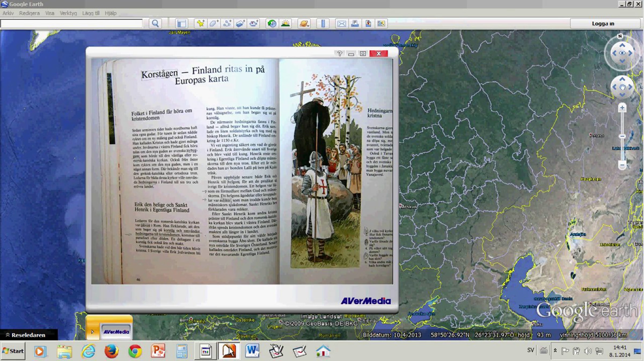Click the move left arrow on hand control

point(614,87)
